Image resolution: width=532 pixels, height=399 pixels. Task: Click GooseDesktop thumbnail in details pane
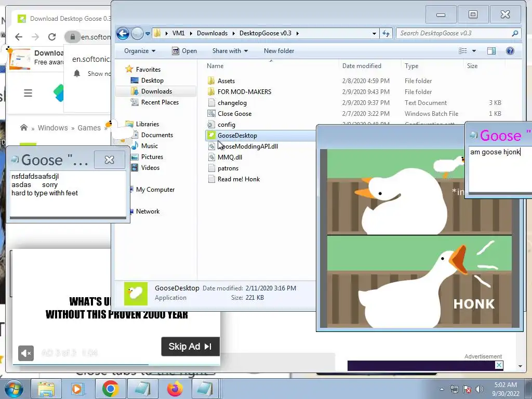point(136,294)
